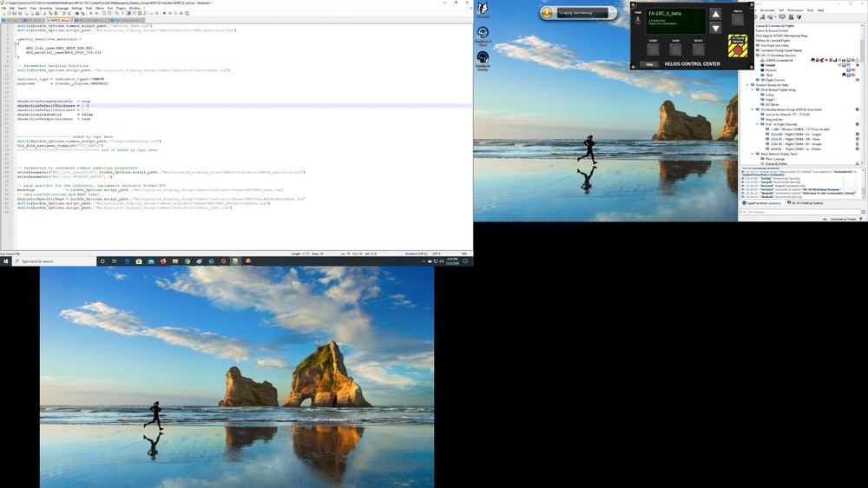This screenshot has width=868, height=488.
Task: Click the New file icon in Notepad++ toolbar
Action: click(x=3, y=13)
